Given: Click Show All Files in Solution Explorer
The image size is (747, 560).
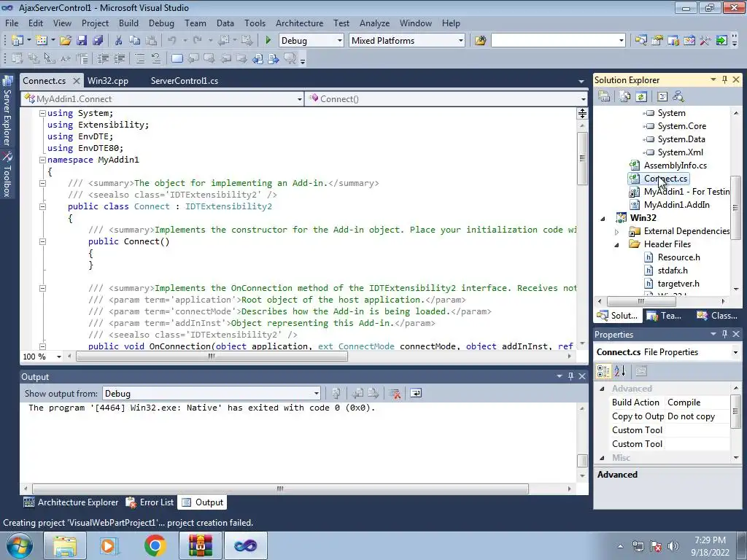Looking at the screenshot, I should pos(625,97).
